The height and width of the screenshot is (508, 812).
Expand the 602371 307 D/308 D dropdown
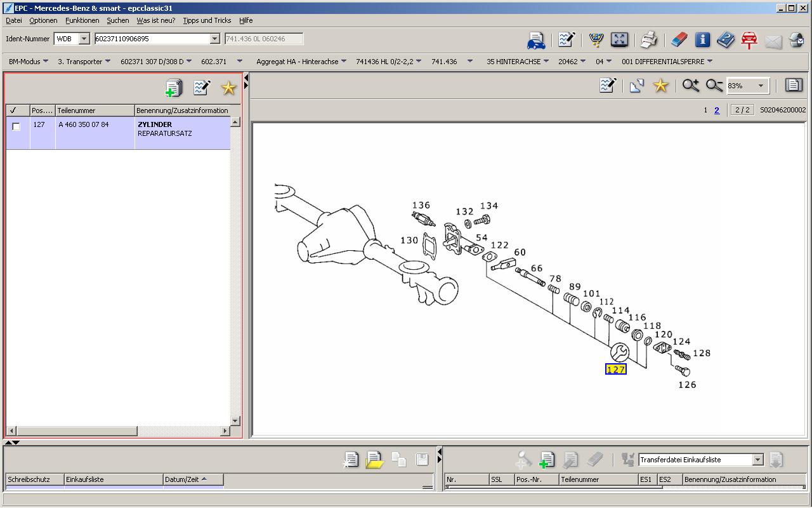(x=156, y=62)
